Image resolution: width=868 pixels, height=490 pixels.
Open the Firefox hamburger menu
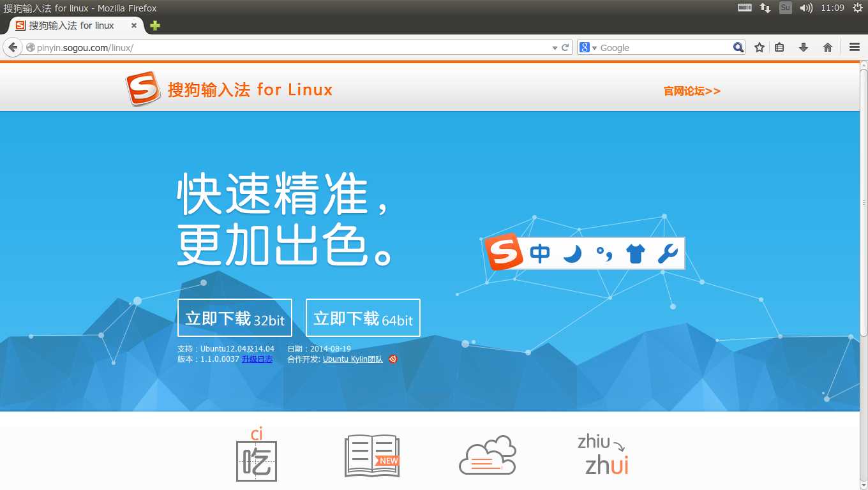855,47
